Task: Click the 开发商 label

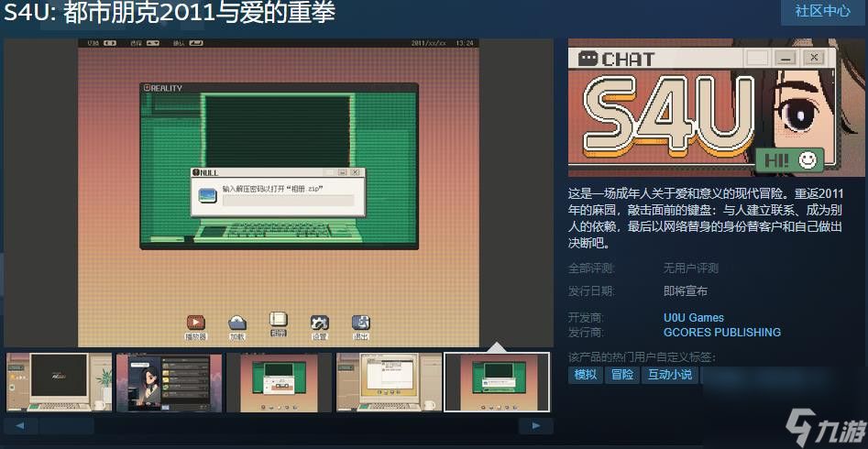Action: click(587, 318)
